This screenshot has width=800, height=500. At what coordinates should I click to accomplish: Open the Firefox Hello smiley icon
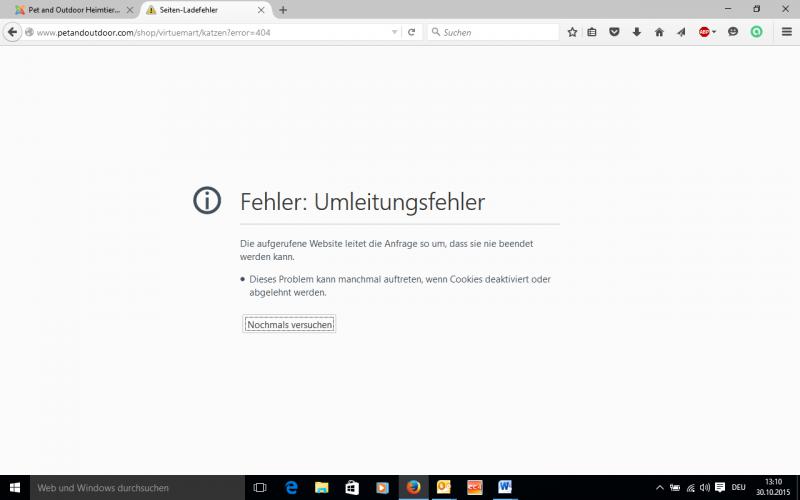(x=733, y=32)
